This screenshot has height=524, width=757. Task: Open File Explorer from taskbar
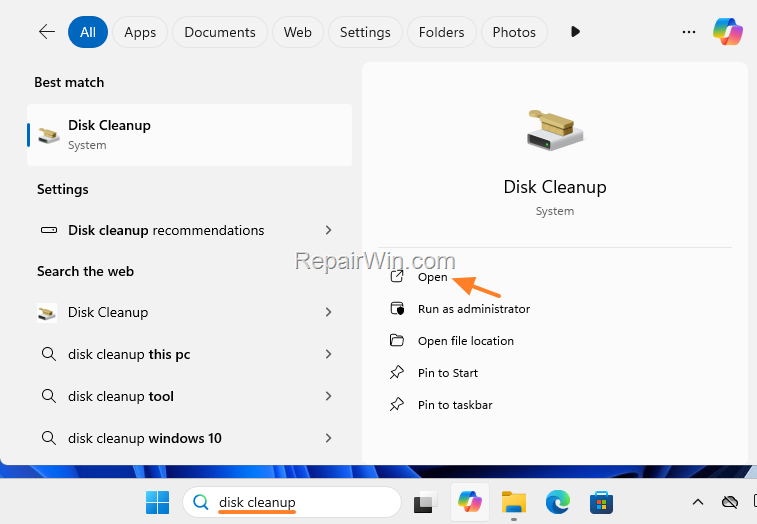(x=513, y=502)
